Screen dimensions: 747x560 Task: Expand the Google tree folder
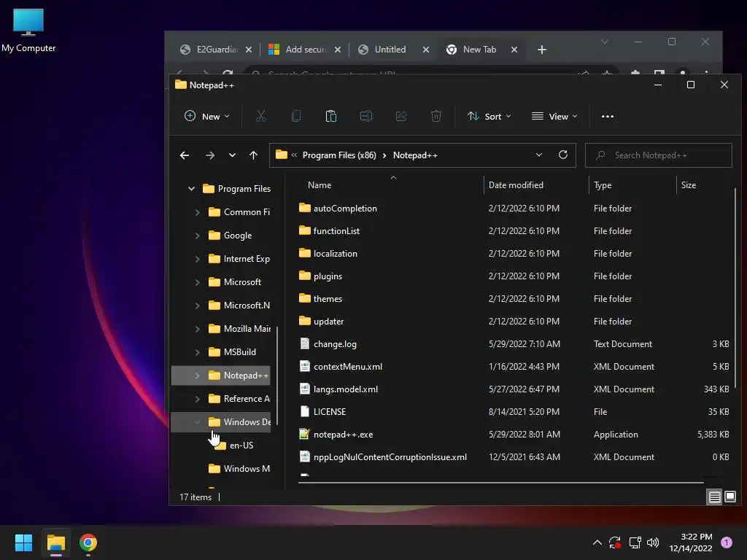coord(197,236)
